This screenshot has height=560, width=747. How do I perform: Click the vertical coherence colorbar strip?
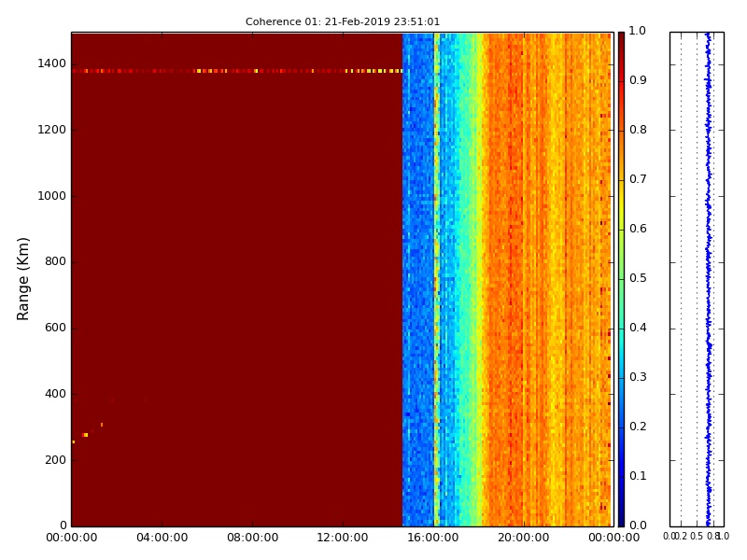tap(621, 279)
